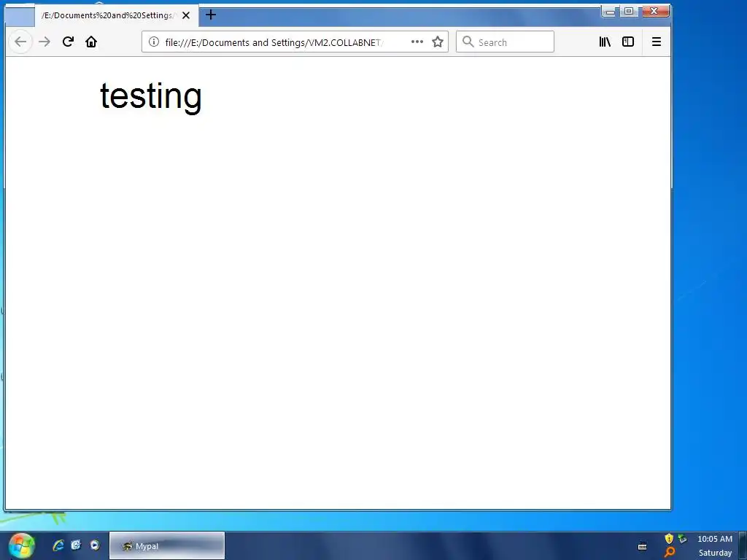
Task: Click the on-screen keyboard tray icon
Action: click(x=642, y=547)
